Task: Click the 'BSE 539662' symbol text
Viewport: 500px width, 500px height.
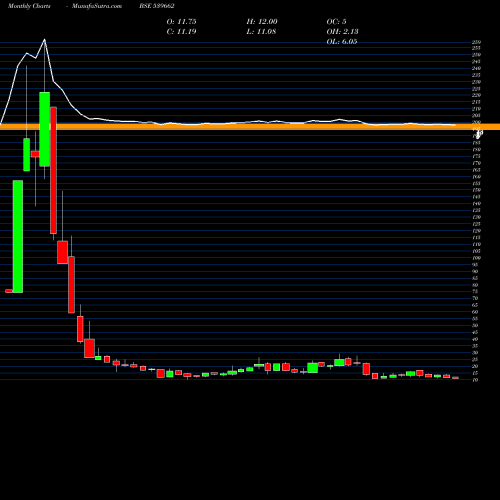Action: click(x=157, y=6)
